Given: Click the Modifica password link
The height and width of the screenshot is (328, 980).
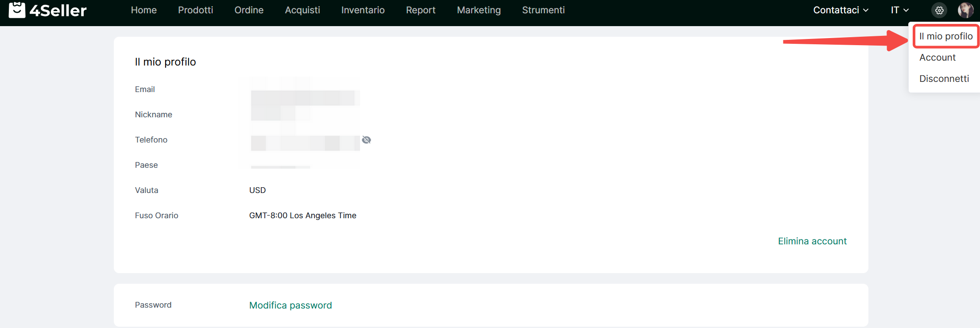Looking at the screenshot, I should click(x=290, y=305).
